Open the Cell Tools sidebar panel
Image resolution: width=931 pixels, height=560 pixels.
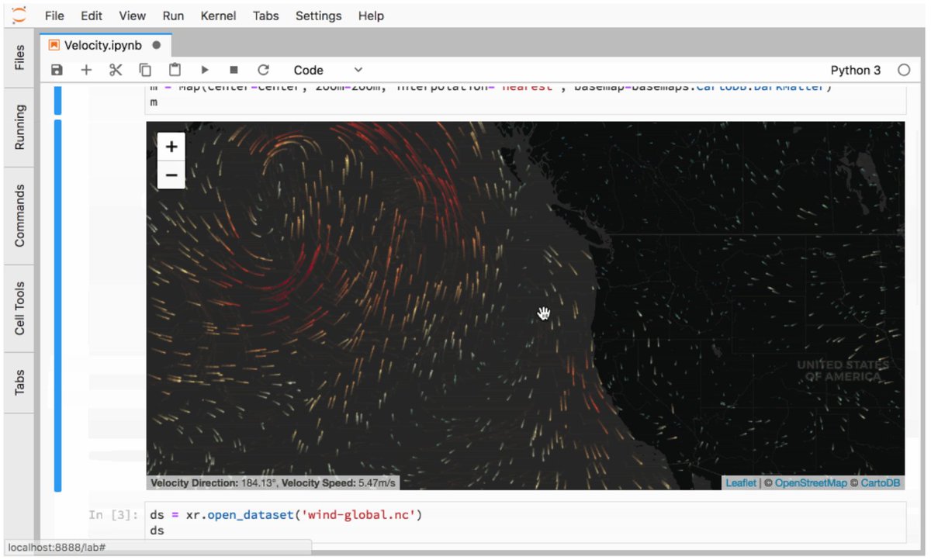[x=19, y=308]
